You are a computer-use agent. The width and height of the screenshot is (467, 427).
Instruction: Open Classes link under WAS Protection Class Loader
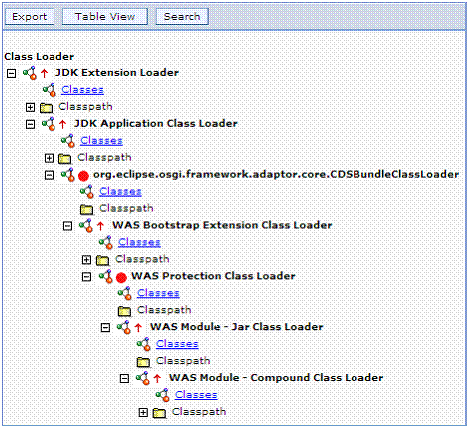(x=158, y=293)
